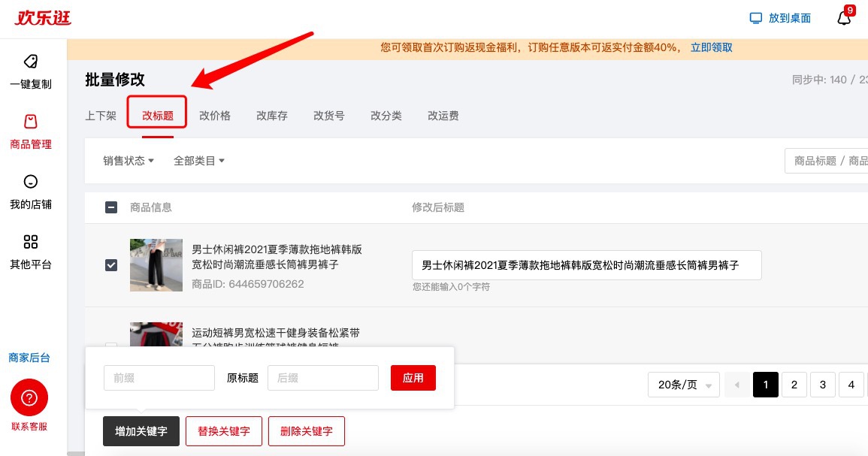868x456 pixels.
Task: Select page 3 in pagination
Action: tap(822, 384)
